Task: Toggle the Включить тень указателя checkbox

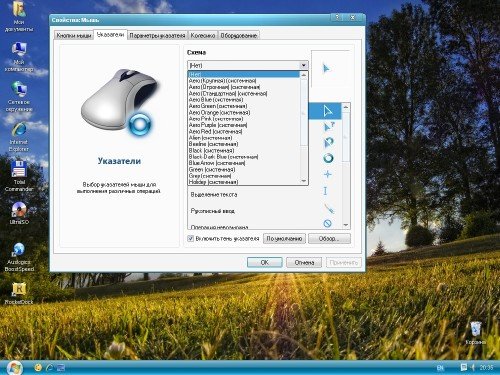Action: [x=191, y=238]
